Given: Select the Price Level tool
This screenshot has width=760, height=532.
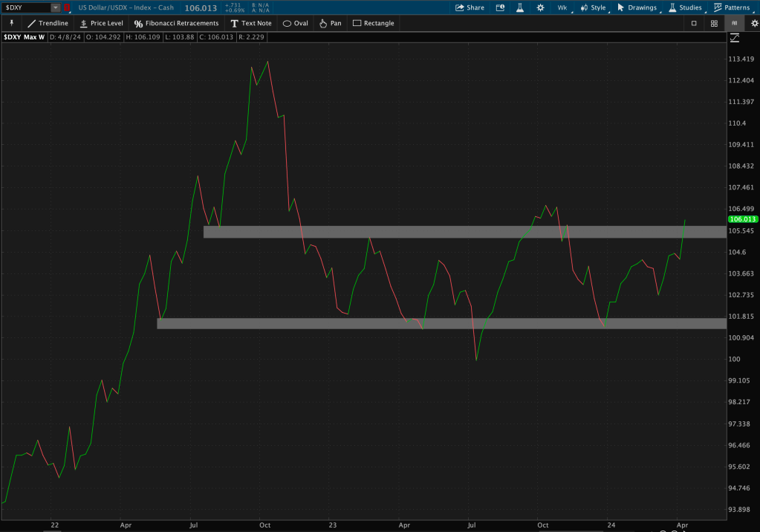Looking at the screenshot, I should (100, 23).
